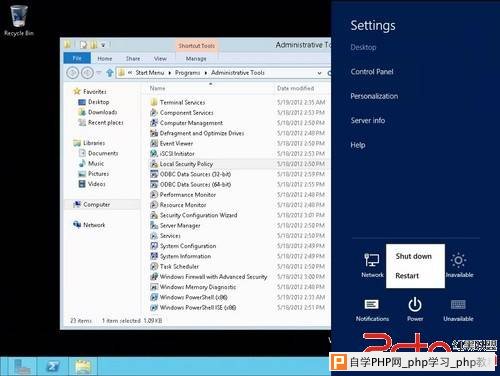Click the Back navigation arrow in Explorer
This screenshot has width=500, height=376.
click(72, 73)
